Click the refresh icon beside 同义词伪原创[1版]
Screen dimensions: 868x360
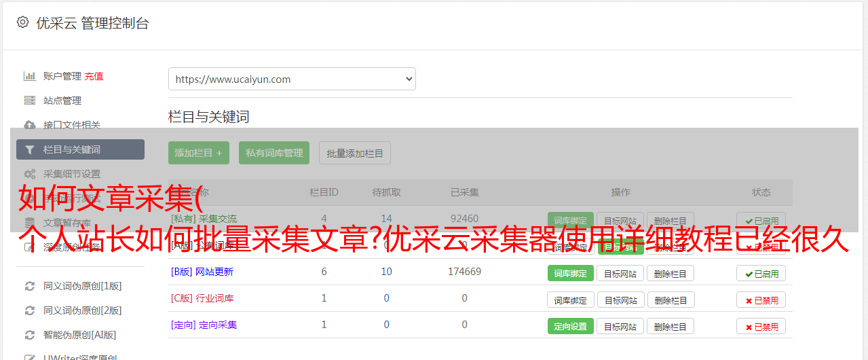[30, 286]
